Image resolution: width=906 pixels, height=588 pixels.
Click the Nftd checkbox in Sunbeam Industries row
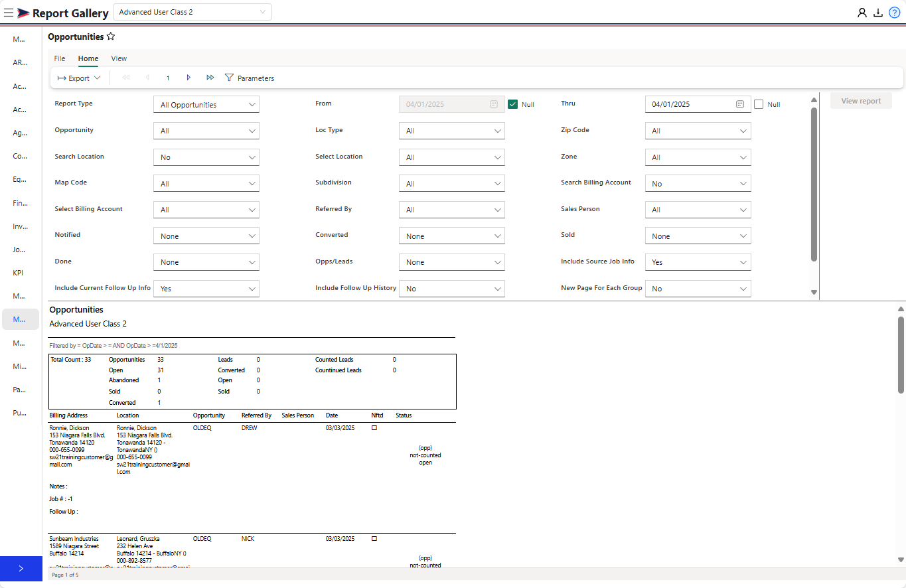[374, 539]
